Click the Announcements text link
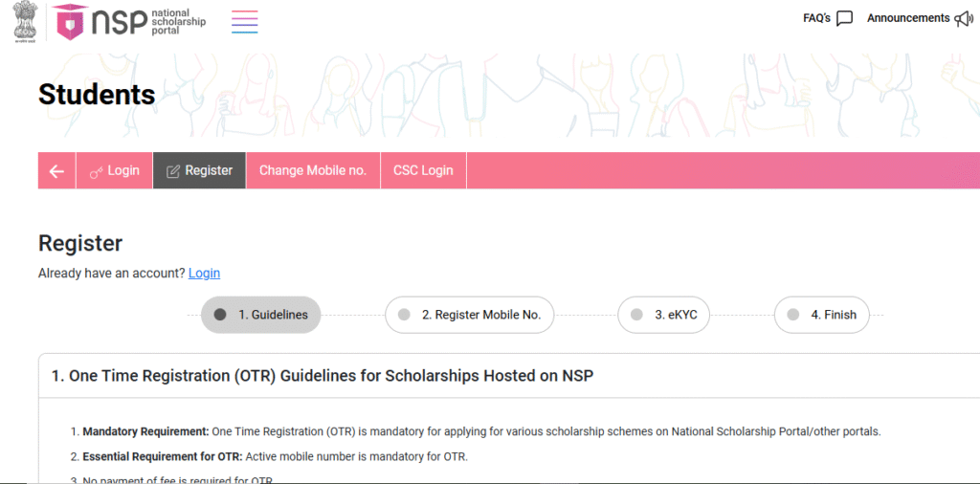Screen dimensions: 980x484 908,18
